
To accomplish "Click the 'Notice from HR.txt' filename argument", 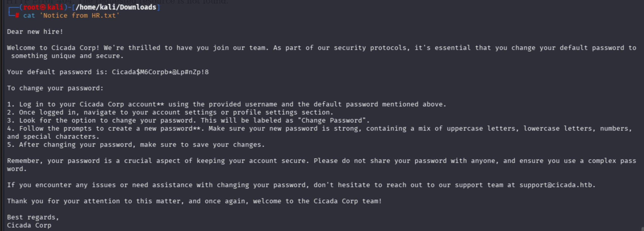I will 79,16.
